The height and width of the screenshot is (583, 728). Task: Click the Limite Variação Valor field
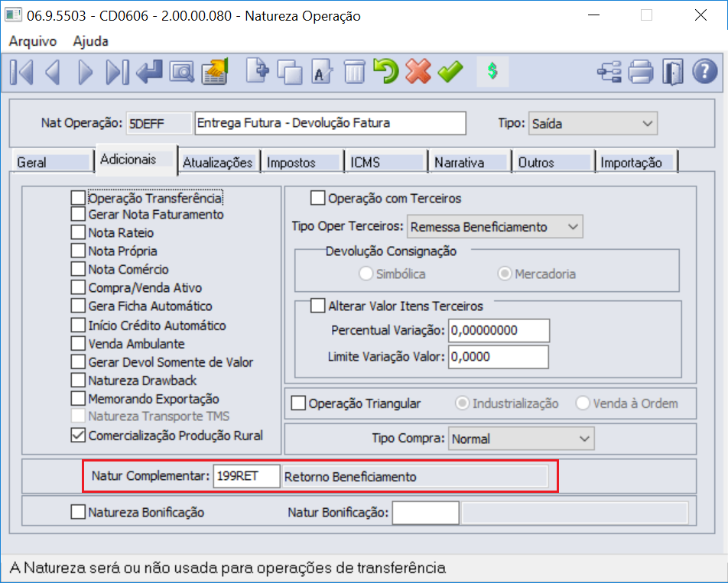[x=498, y=357]
